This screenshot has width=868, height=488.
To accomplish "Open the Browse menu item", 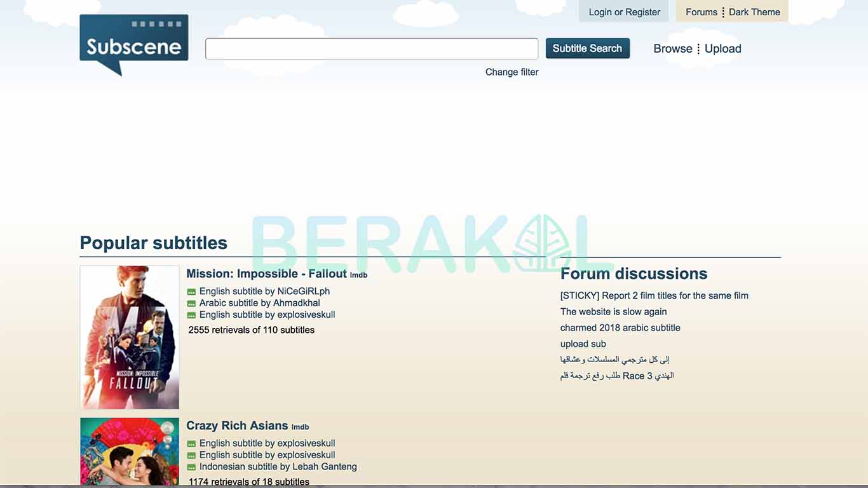I will 672,49.
